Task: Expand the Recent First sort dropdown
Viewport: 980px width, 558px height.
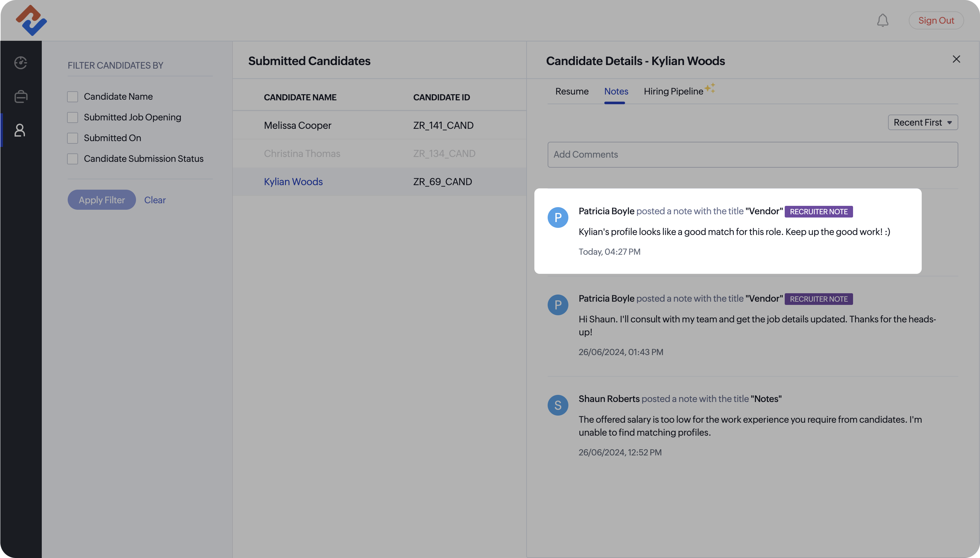Action: 922,123
